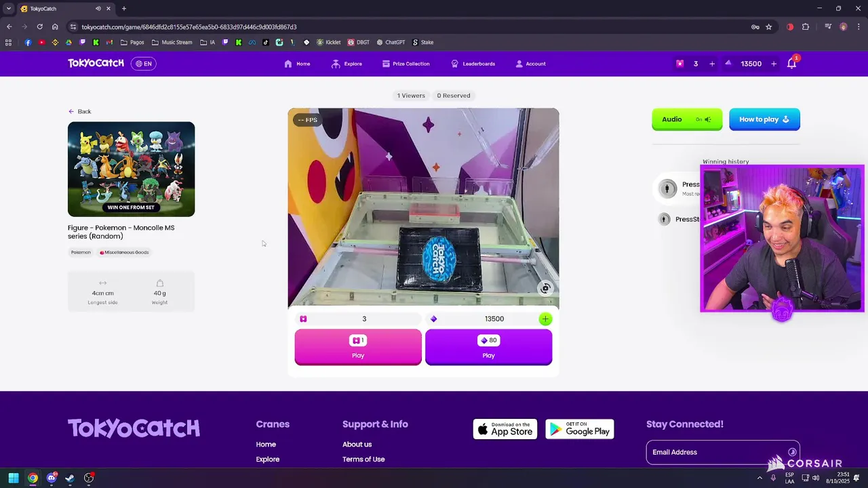
Task: Open the Stake bookmark
Action: (x=422, y=42)
